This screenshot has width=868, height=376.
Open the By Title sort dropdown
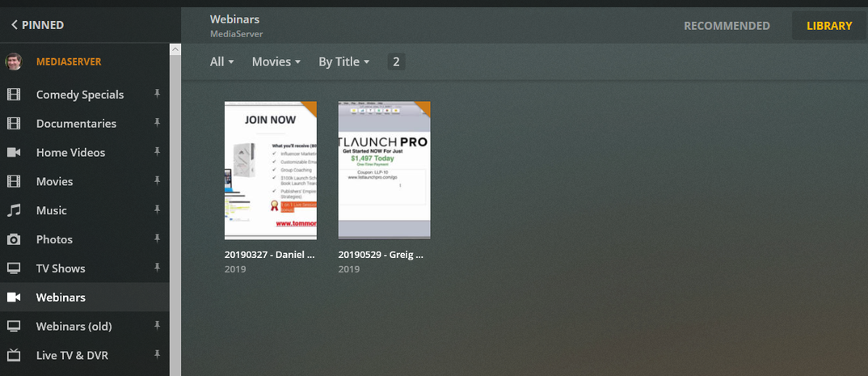click(343, 62)
